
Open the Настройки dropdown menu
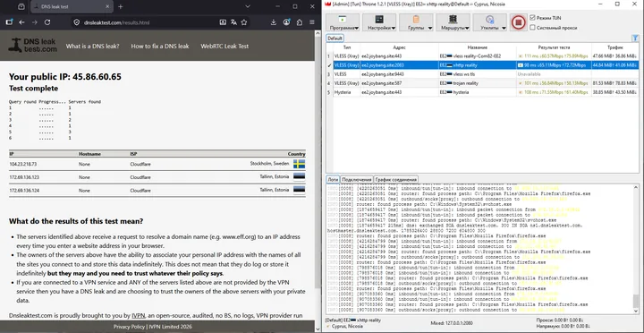click(x=379, y=22)
